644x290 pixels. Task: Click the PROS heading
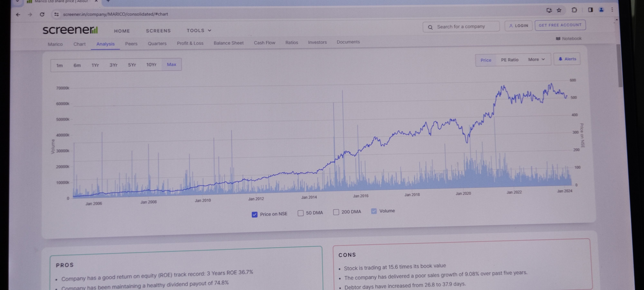click(x=65, y=265)
